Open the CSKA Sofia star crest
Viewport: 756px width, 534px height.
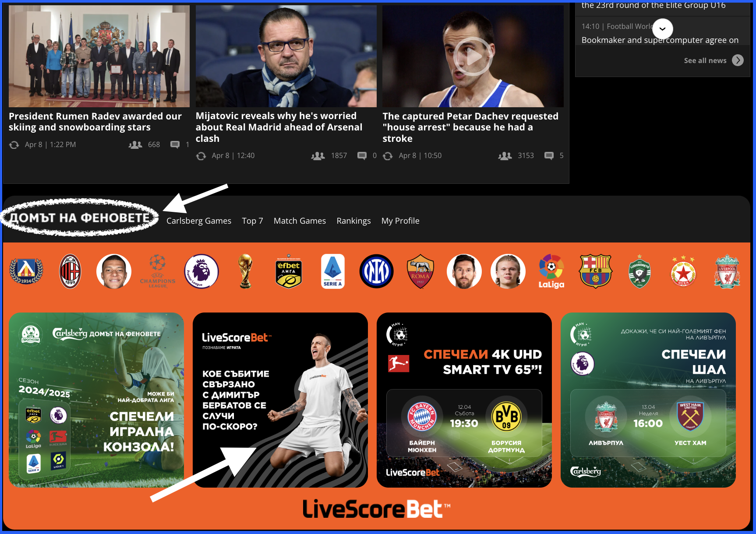(683, 271)
